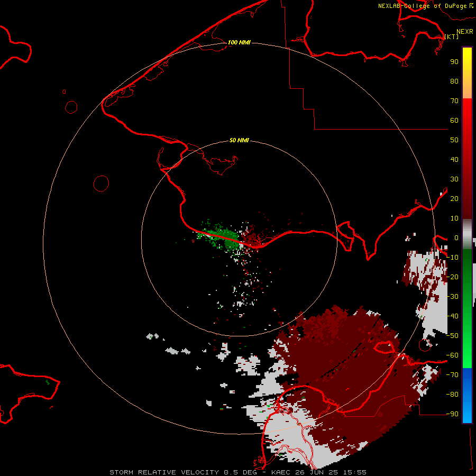Click the -30 scale value
The image size is (476, 476).
[x=452, y=297]
